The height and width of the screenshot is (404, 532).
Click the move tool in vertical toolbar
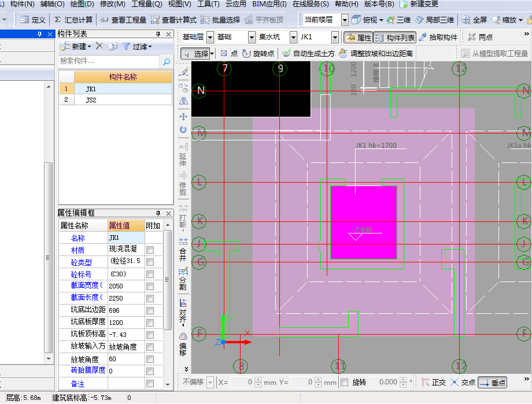(183, 117)
